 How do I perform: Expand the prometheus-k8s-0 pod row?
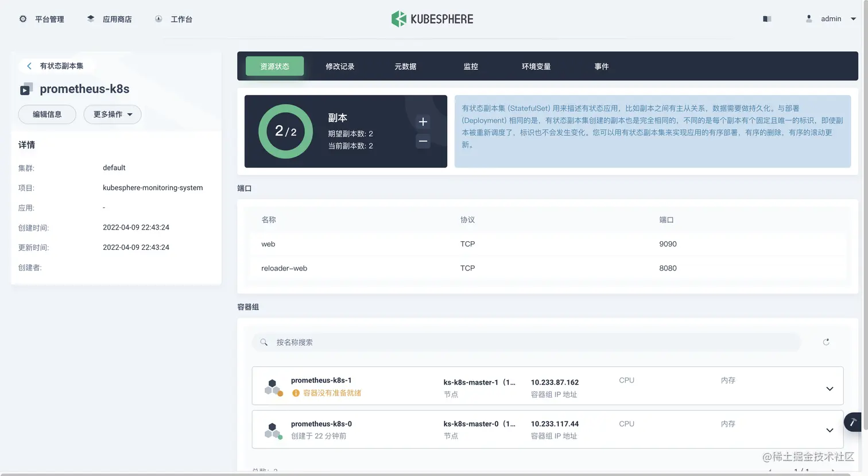click(x=830, y=430)
